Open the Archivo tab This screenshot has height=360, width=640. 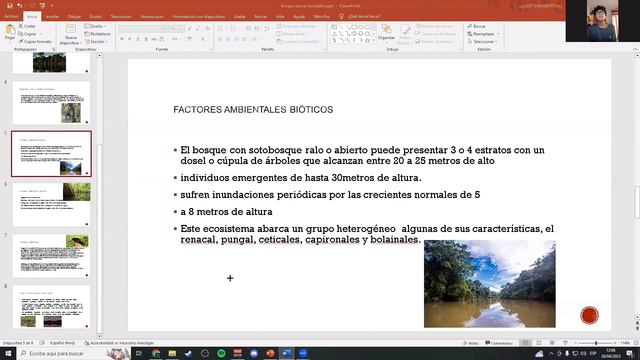[11, 16]
